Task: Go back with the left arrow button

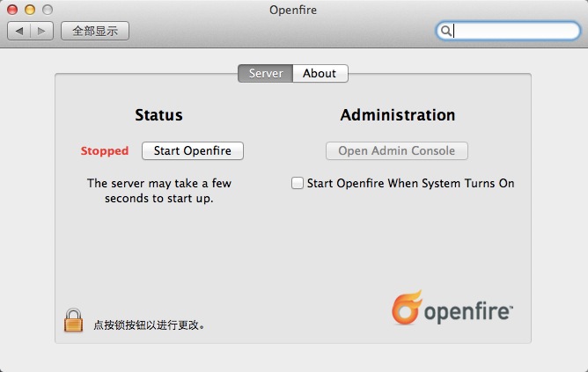Action: pyautogui.click(x=18, y=31)
